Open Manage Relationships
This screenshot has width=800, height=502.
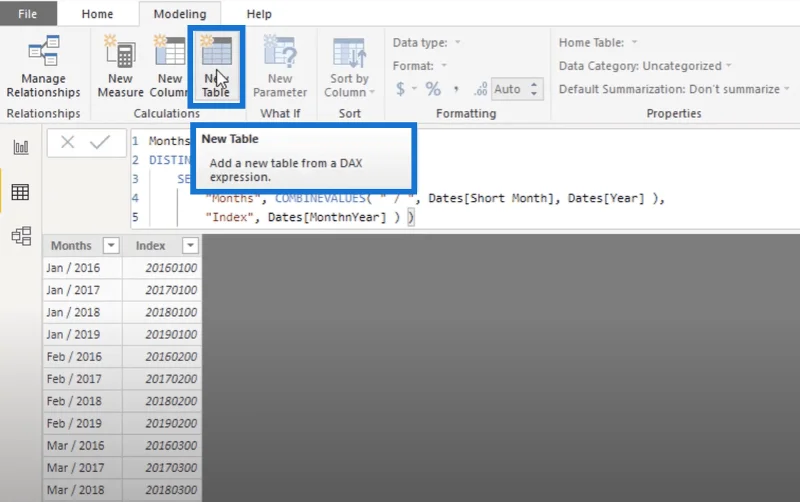point(43,66)
